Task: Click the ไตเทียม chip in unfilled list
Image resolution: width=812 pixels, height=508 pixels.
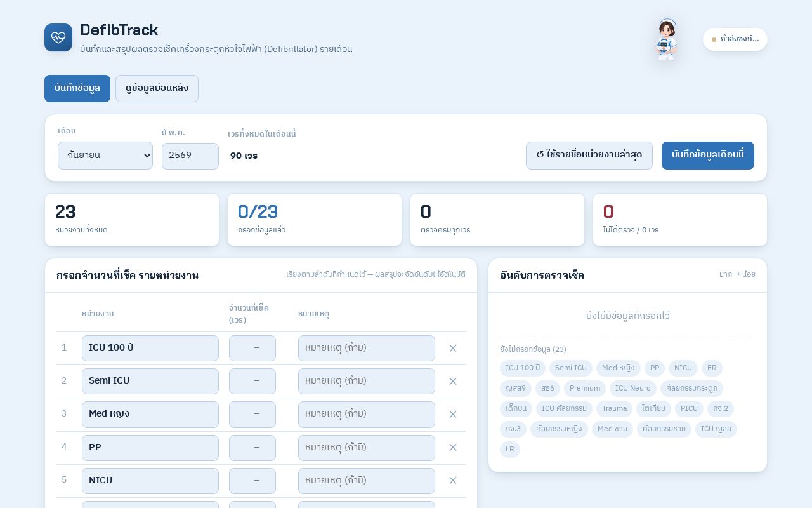Action: coord(653,409)
